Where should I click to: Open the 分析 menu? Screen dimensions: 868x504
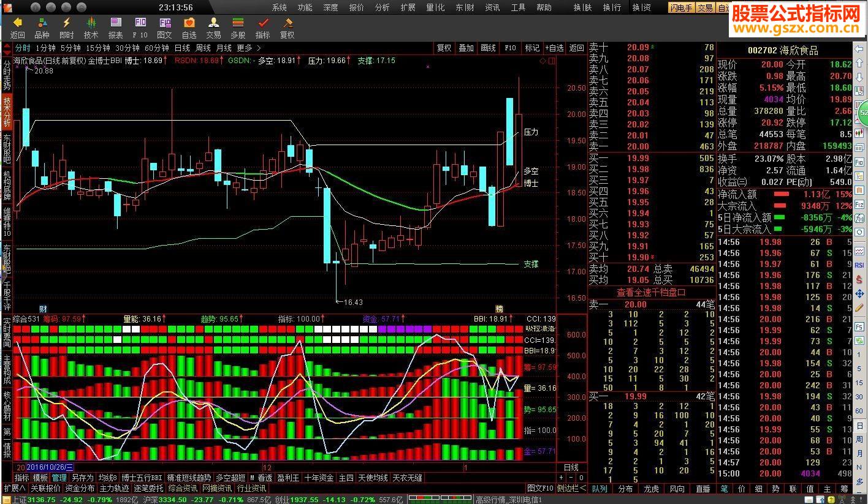point(382,7)
